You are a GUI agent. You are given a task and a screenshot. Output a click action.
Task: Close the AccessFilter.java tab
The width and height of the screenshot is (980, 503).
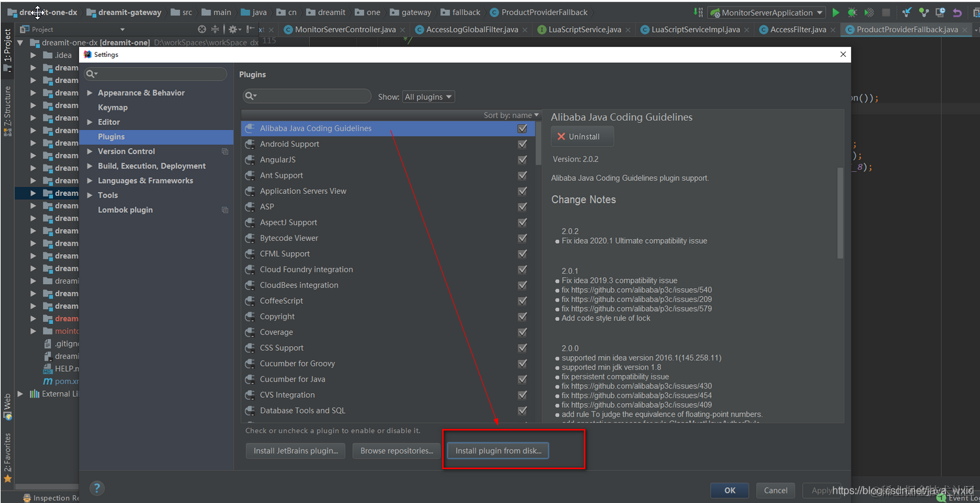click(x=834, y=29)
